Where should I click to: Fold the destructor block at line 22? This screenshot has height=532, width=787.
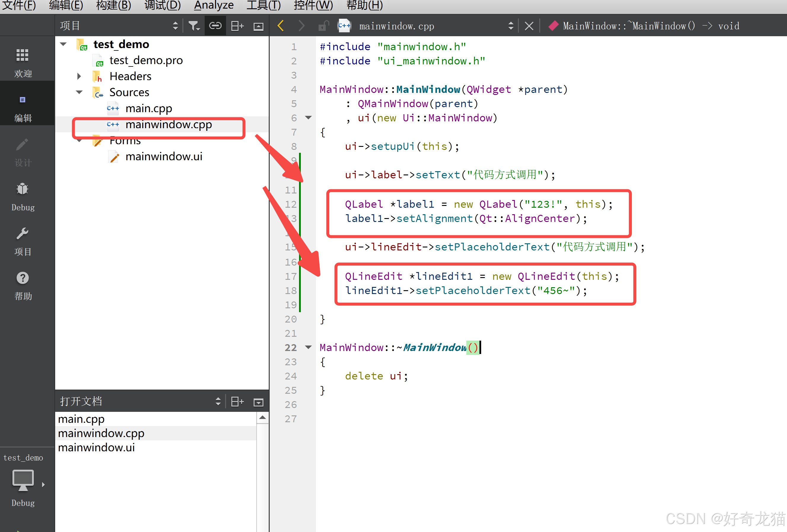[308, 347]
